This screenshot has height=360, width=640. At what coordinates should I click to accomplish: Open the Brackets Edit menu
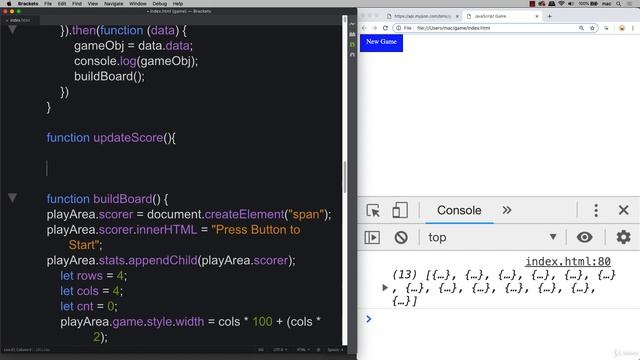(62, 4)
